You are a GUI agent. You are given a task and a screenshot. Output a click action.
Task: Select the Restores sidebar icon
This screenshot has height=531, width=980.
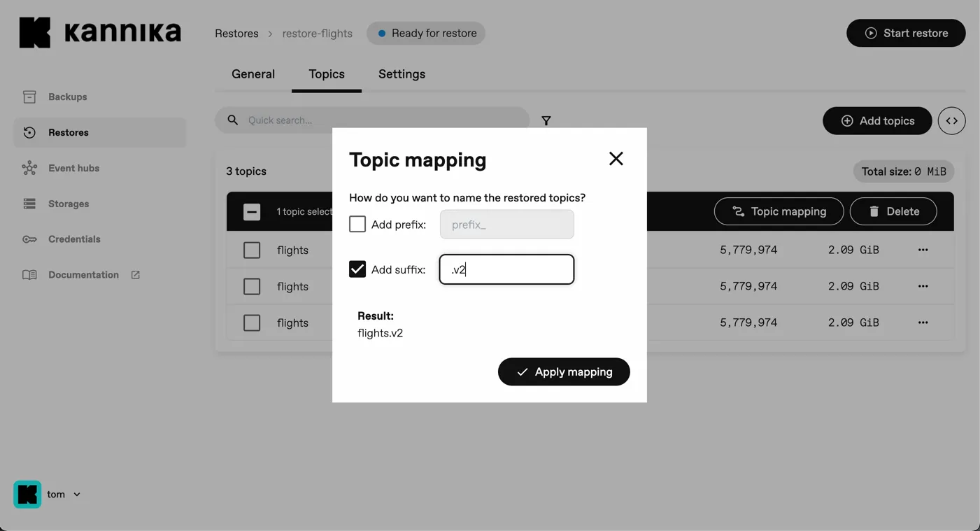coord(29,132)
